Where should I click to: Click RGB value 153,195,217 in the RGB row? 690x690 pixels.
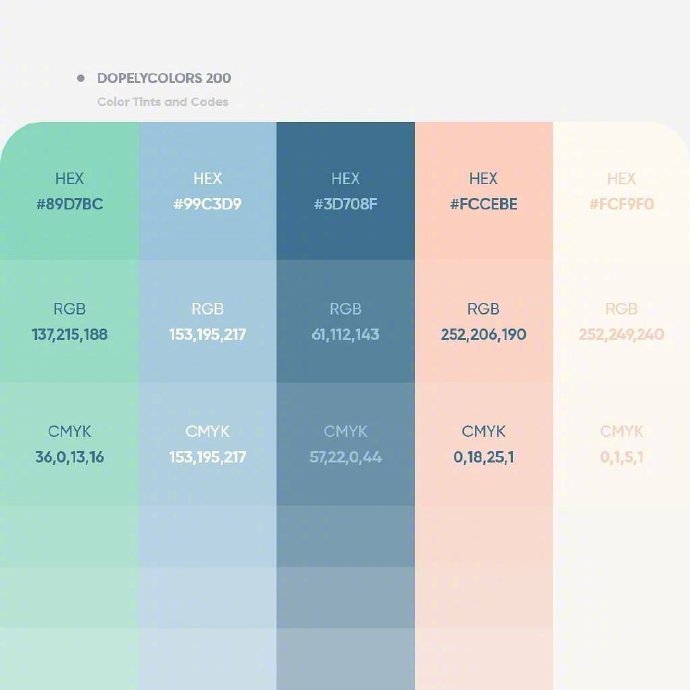click(208, 335)
